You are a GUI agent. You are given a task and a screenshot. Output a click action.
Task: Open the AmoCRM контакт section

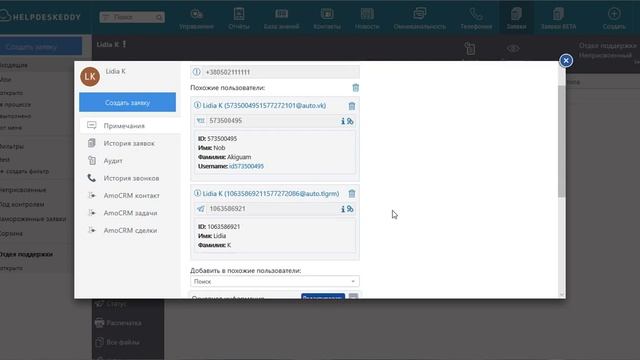[130, 196]
